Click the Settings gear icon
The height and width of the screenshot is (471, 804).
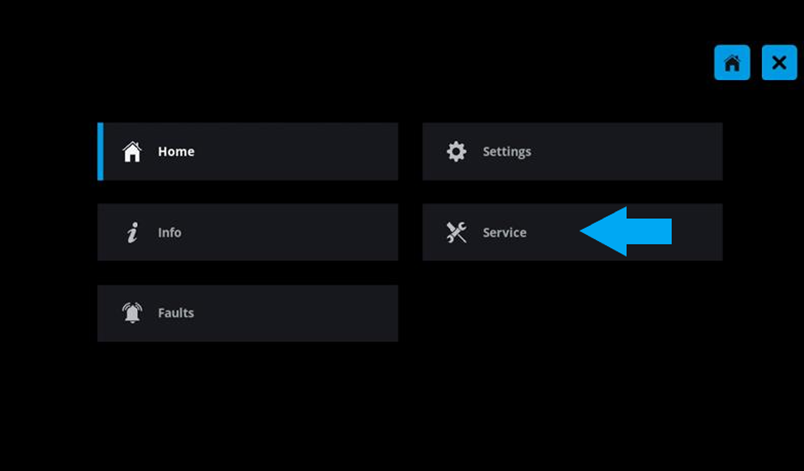pos(456,152)
